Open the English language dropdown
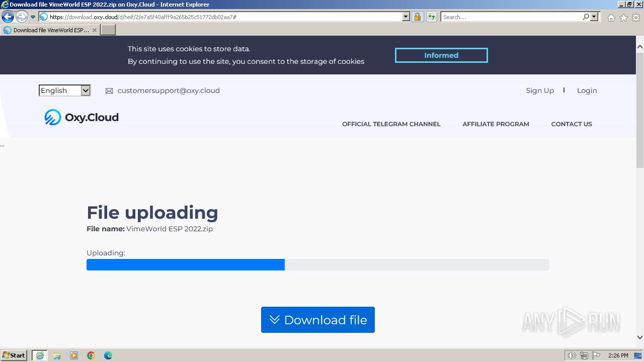The height and width of the screenshot is (362, 644). (64, 90)
